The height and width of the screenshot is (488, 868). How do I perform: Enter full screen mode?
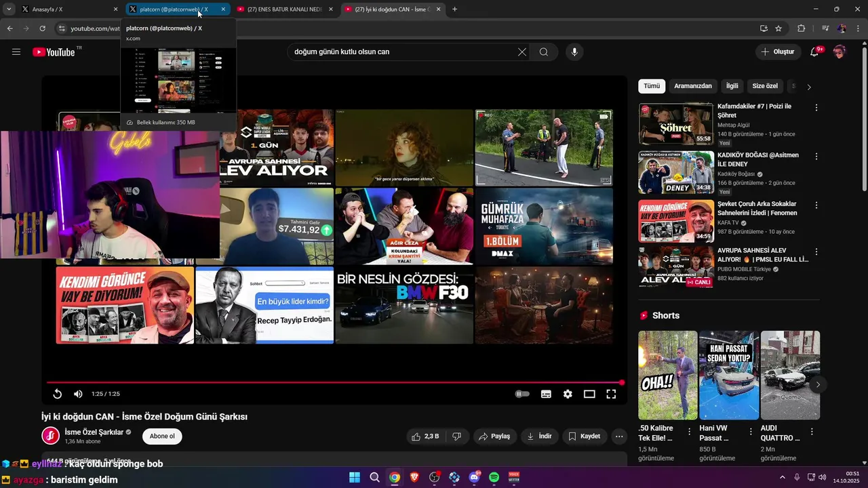[x=611, y=394]
